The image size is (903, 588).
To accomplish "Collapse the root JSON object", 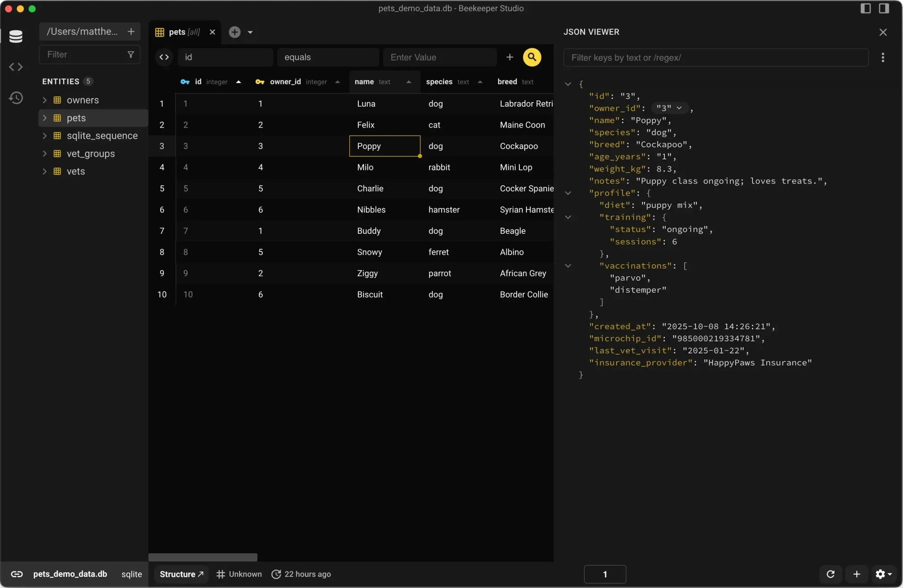I will click(568, 84).
